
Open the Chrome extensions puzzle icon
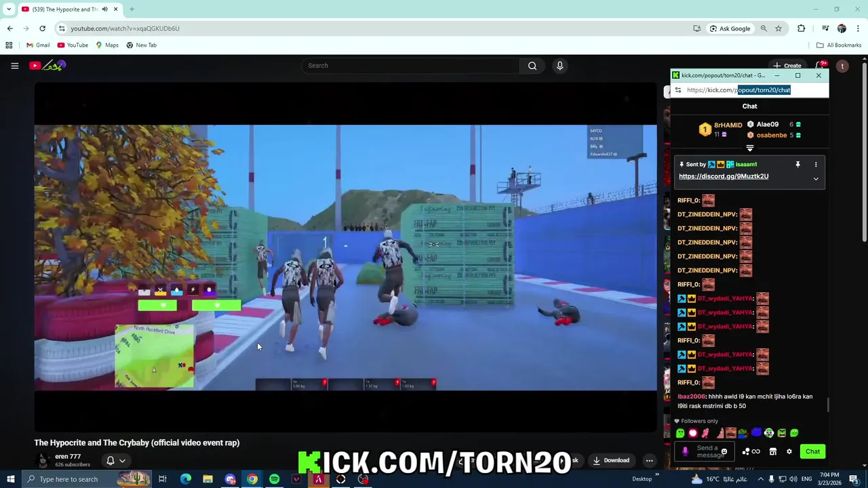(x=802, y=28)
